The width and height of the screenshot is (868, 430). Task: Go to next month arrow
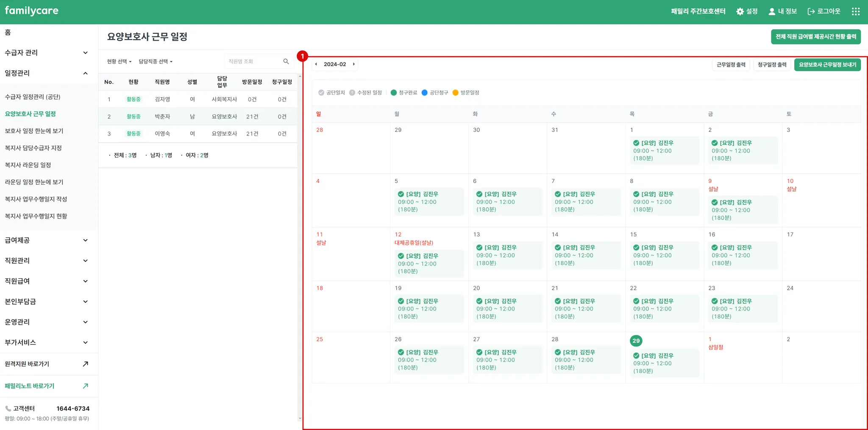click(x=353, y=64)
